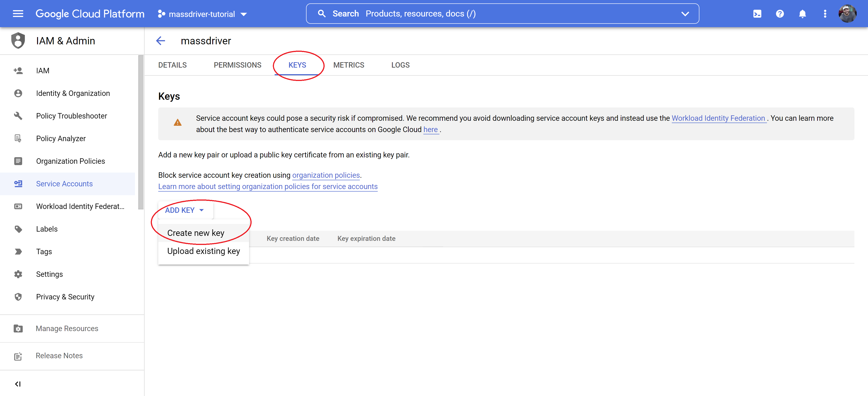Image resolution: width=868 pixels, height=396 pixels.
Task: Click the Labels tag icon
Action: [x=18, y=229]
